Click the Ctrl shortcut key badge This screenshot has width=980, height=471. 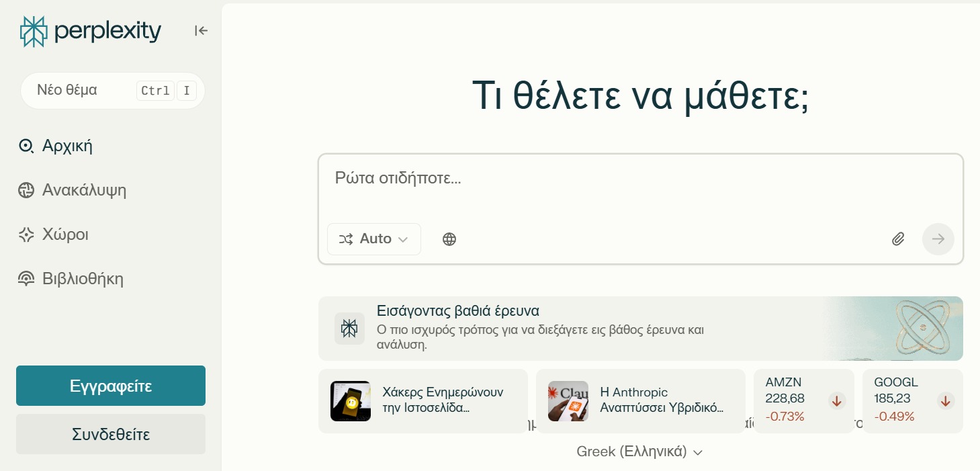tap(155, 91)
